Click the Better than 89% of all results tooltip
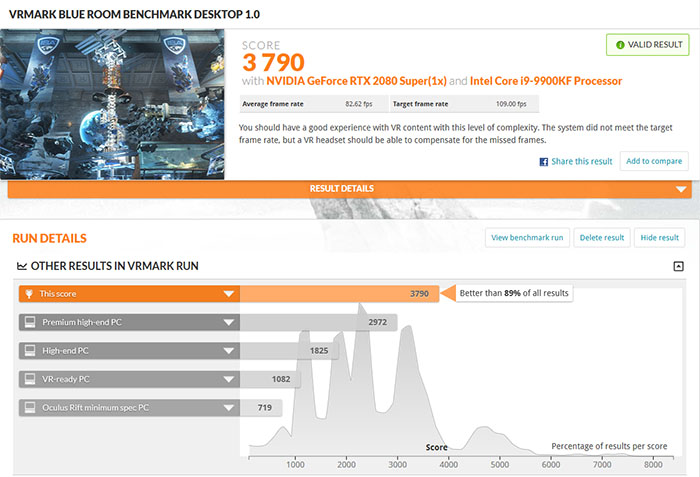The width and height of the screenshot is (700, 477). tap(514, 293)
